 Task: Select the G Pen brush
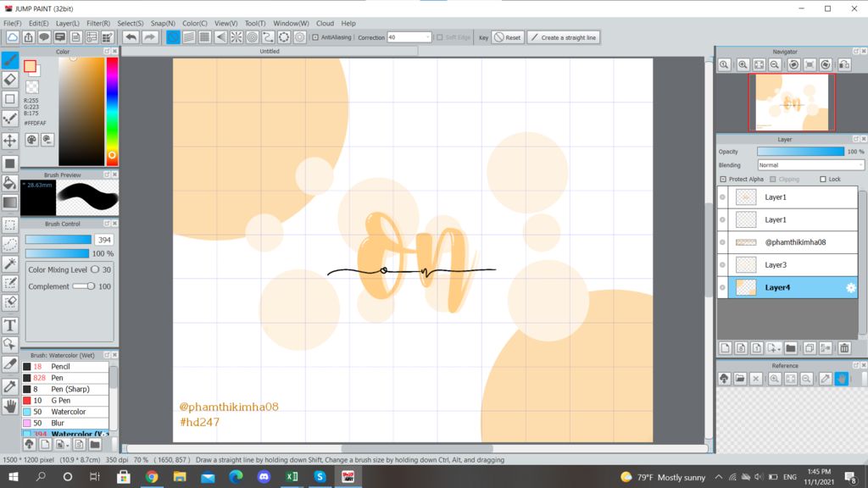pos(65,401)
